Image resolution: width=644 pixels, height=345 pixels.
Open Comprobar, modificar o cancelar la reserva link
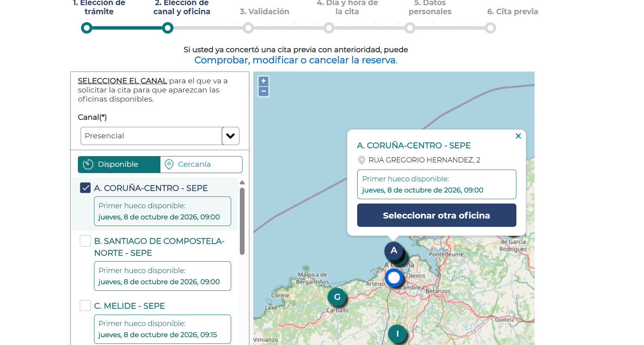pyautogui.click(x=295, y=60)
